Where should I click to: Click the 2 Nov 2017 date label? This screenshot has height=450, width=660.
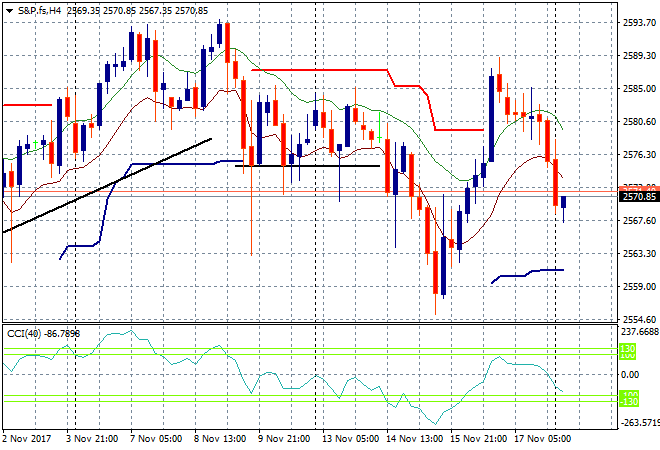27,439
